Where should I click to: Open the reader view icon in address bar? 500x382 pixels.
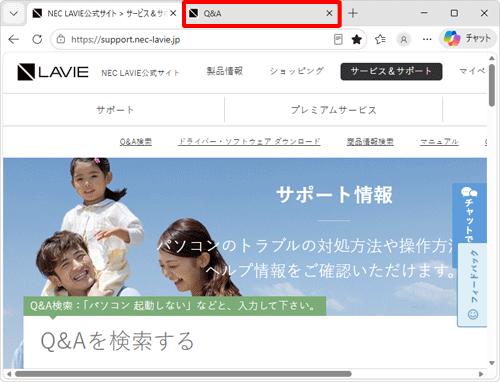point(338,39)
